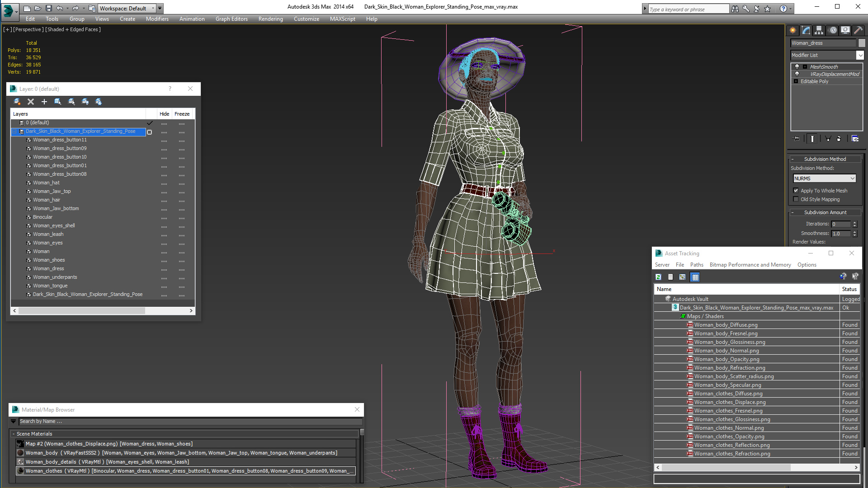868x488 pixels.
Task: Click the Status column header in Asset Tracking
Action: pos(849,289)
